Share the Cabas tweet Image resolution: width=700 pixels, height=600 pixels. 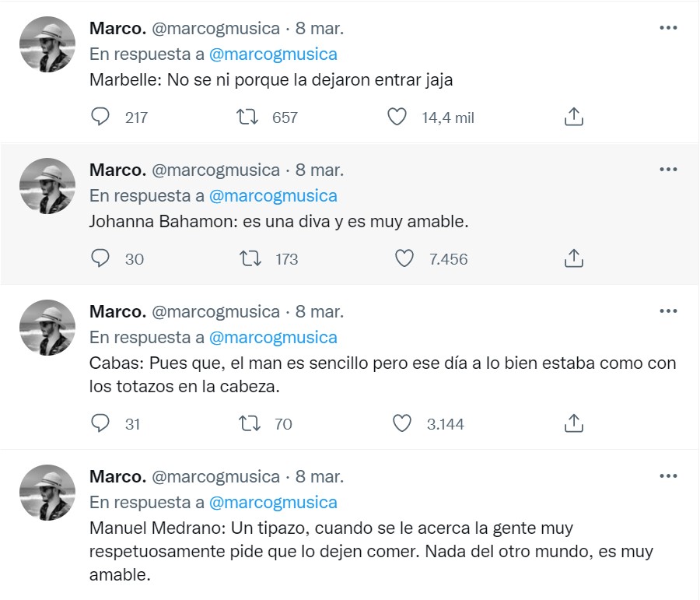pyautogui.click(x=572, y=423)
